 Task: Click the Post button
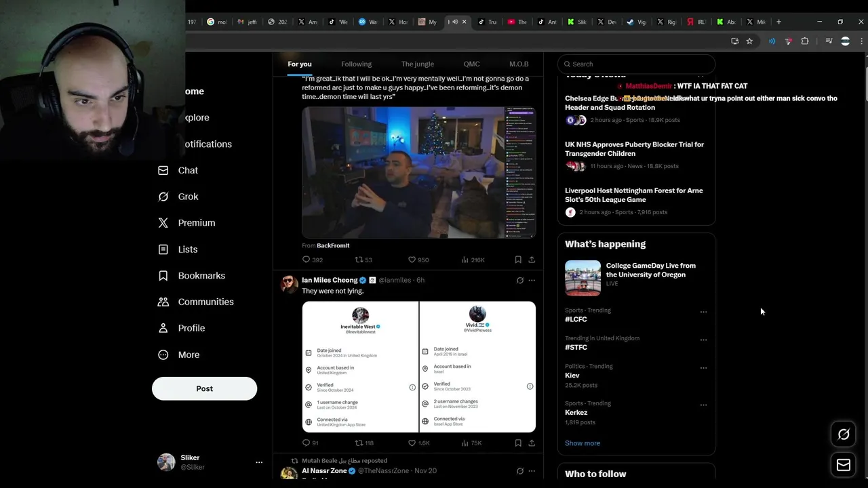click(x=204, y=388)
